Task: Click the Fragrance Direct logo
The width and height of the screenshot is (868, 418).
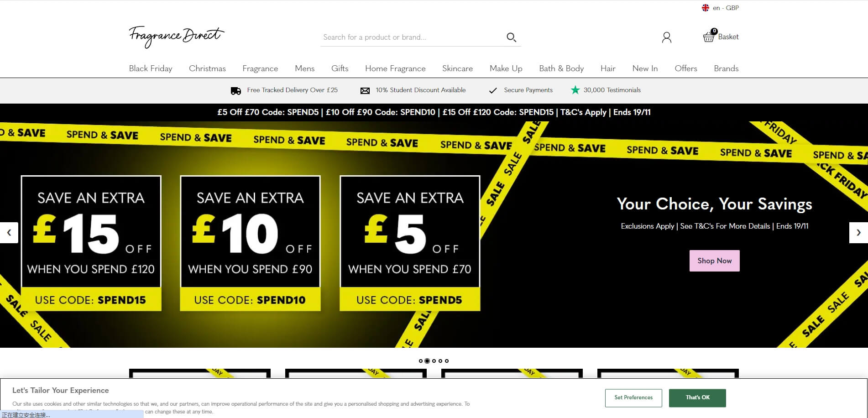Action: tap(177, 37)
